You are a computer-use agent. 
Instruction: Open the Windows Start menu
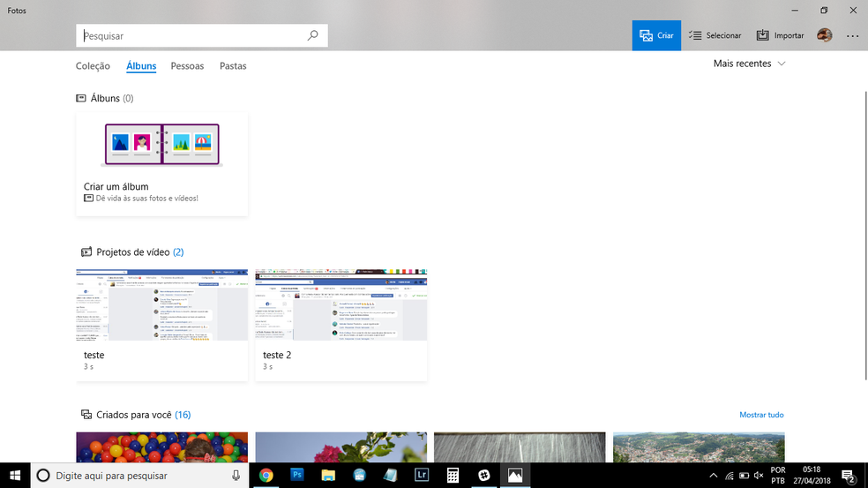[x=15, y=476]
